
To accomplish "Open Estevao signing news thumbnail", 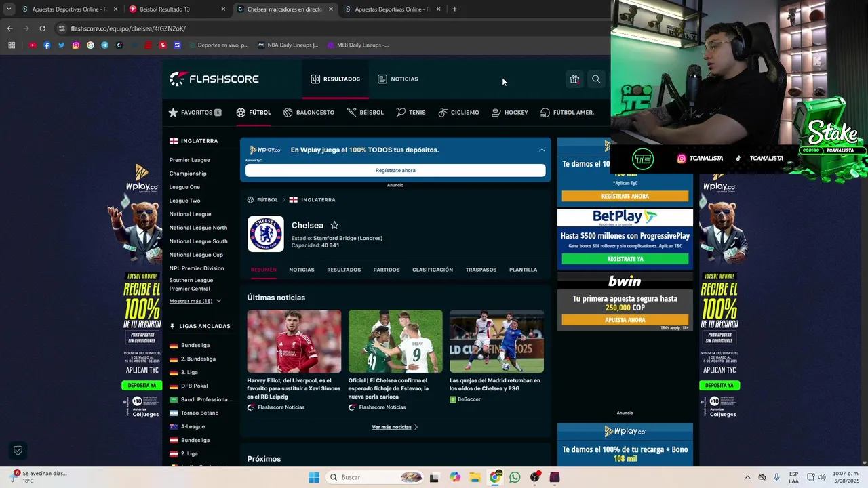I will pos(395,341).
